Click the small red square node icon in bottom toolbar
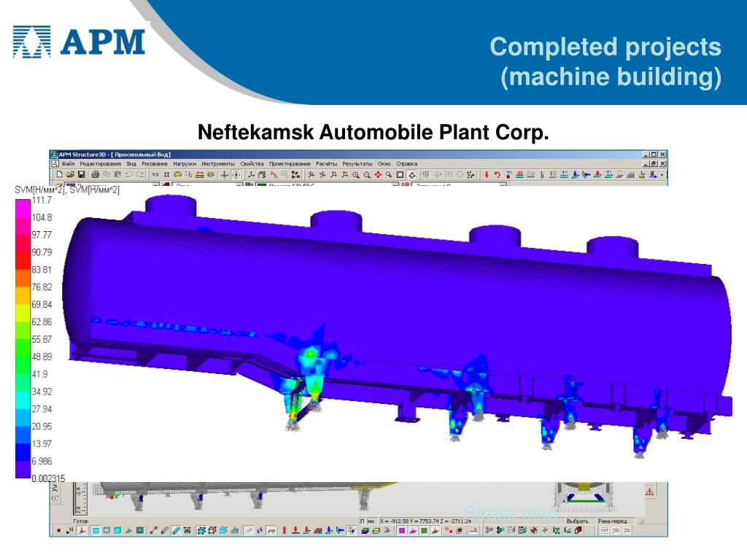 point(58,530)
